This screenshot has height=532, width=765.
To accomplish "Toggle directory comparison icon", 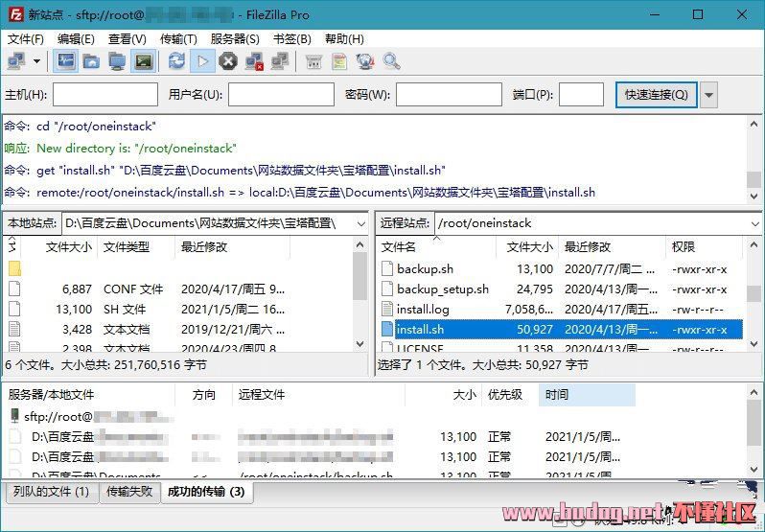I will (339, 62).
